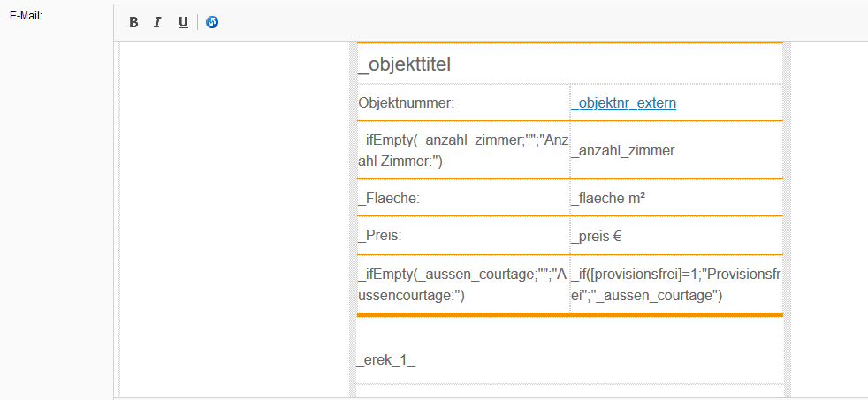Toggle italic formatting in the editor toolbar
The width and height of the screenshot is (868, 400).
(x=157, y=22)
